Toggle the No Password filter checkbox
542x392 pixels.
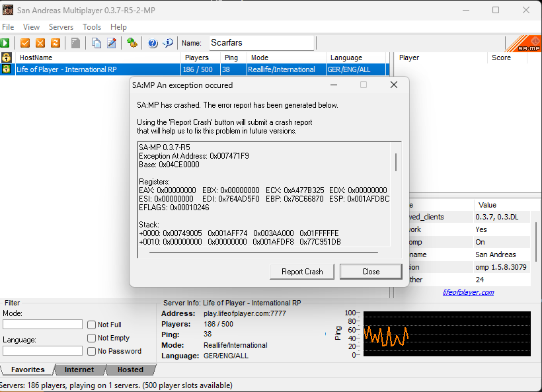91,351
